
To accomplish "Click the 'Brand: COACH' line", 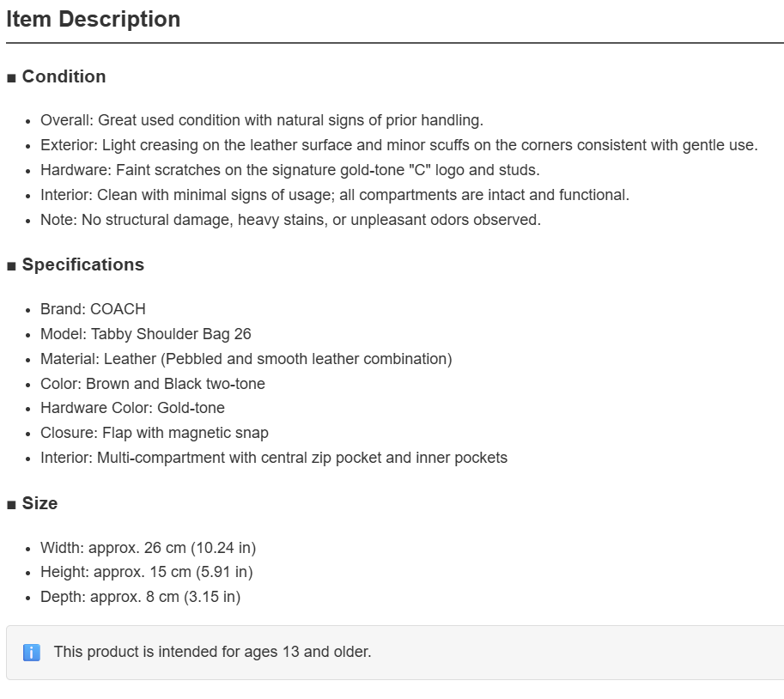I will (93, 309).
